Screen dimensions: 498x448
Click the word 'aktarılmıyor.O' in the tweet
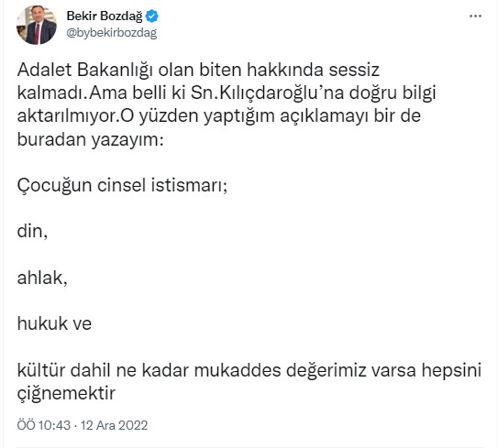pos(75,116)
